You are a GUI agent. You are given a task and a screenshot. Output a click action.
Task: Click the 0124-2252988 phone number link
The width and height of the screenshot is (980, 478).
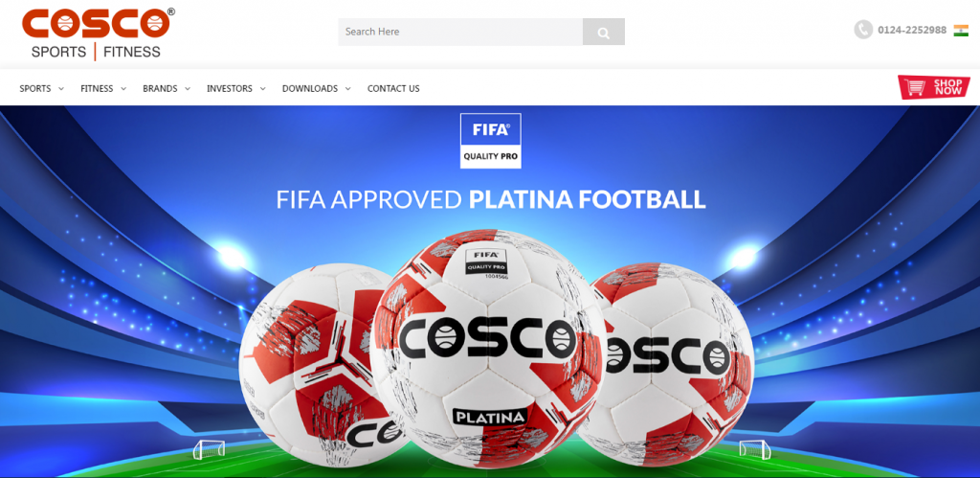912,30
